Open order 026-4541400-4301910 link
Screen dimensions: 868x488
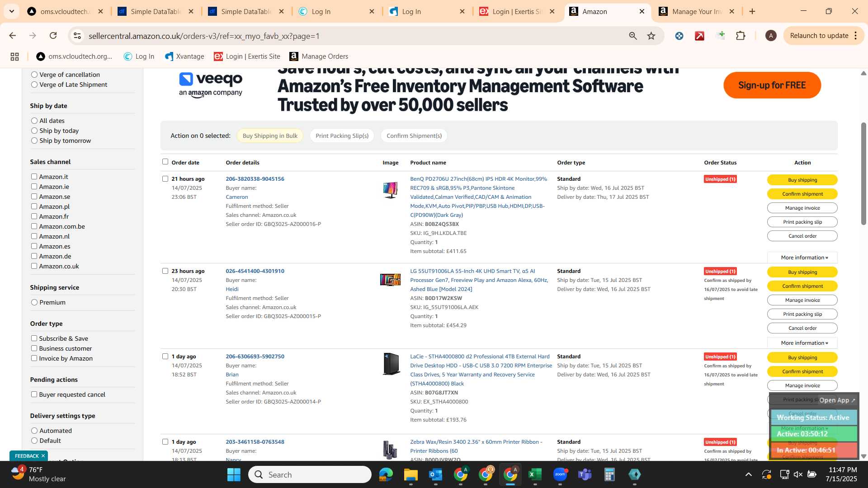(255, 271)
